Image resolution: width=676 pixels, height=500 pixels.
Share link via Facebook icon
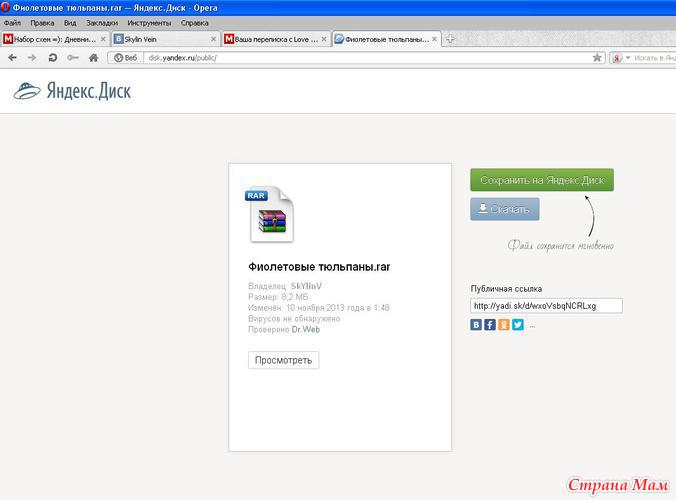click(490, 325)
